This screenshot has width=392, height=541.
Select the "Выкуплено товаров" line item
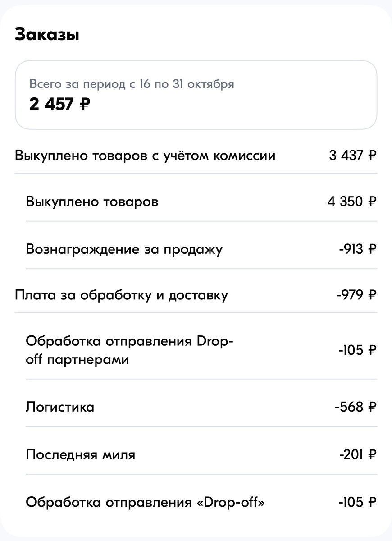(x=92, y=202)
